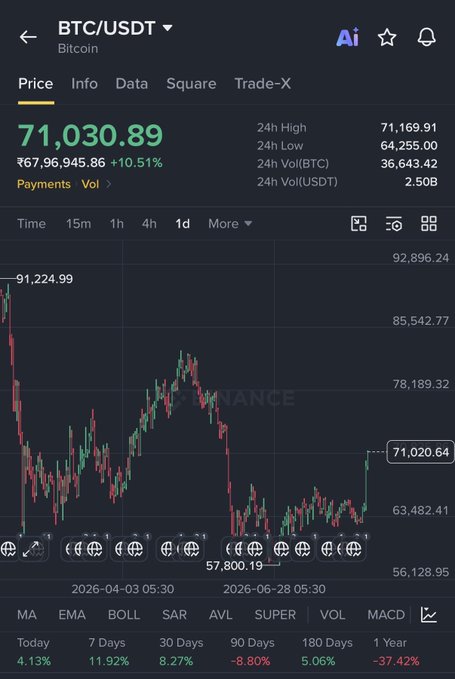Tap the 92,896.24 price axis label

click(x=420, y=258)
